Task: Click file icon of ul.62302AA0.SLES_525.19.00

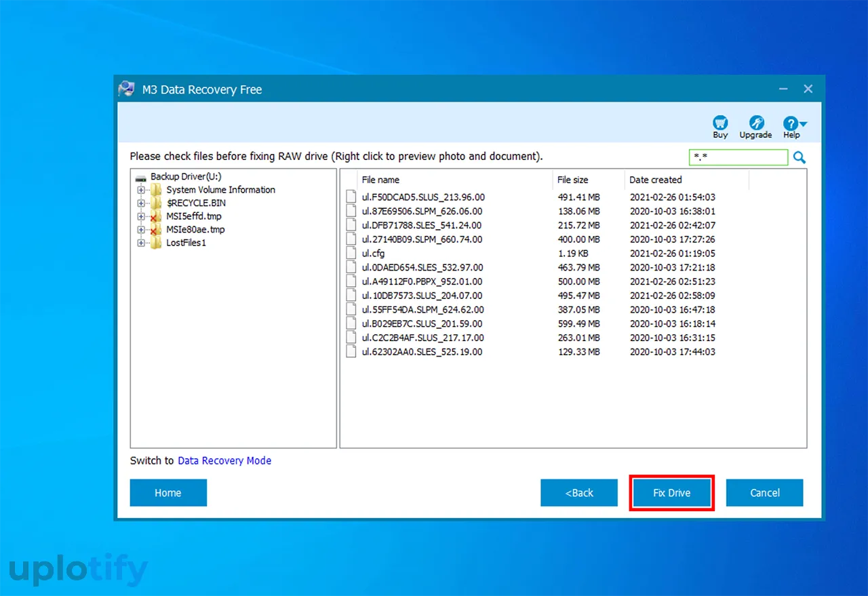Action: point(351,351)
